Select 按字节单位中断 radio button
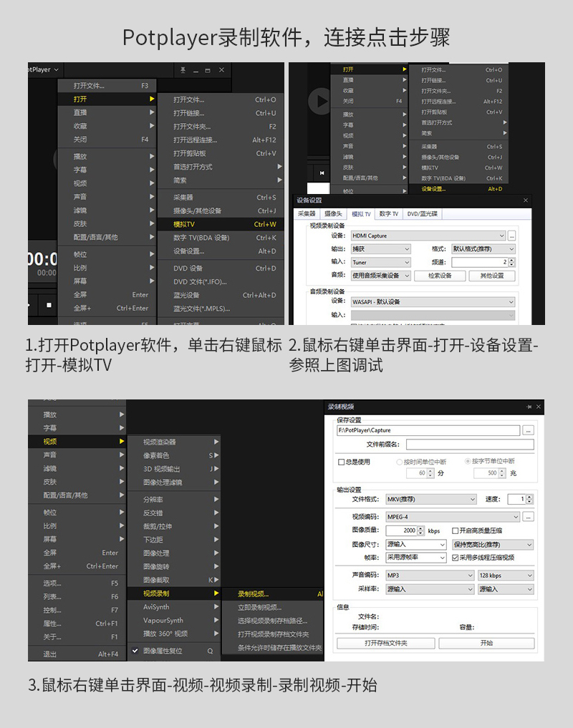 [x=468, y=461]
